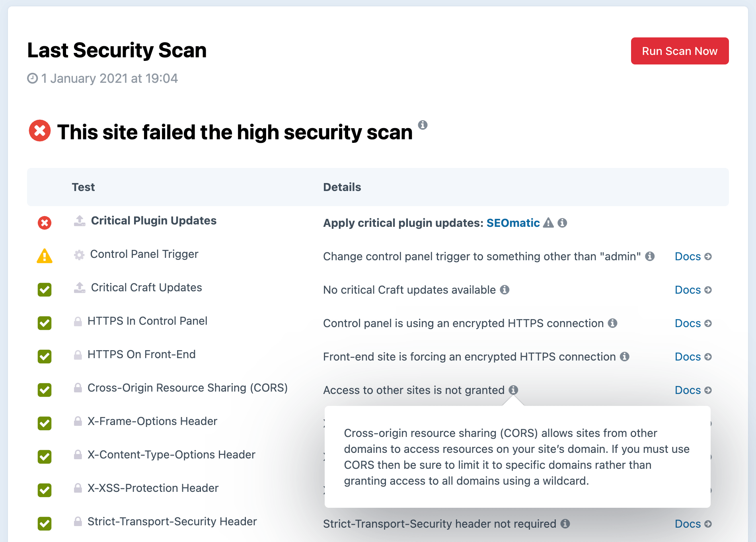This screenshot has height=542, width=756.
Task: Click info icon beside failed scan heading
Action: (423, 125)
